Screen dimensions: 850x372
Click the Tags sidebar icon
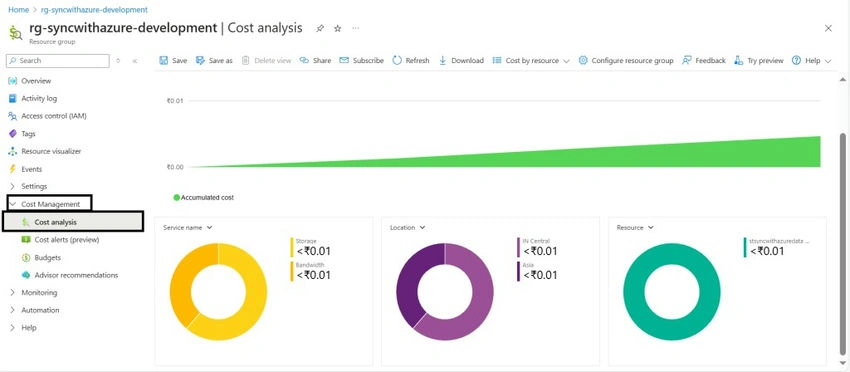coord(13,133)
